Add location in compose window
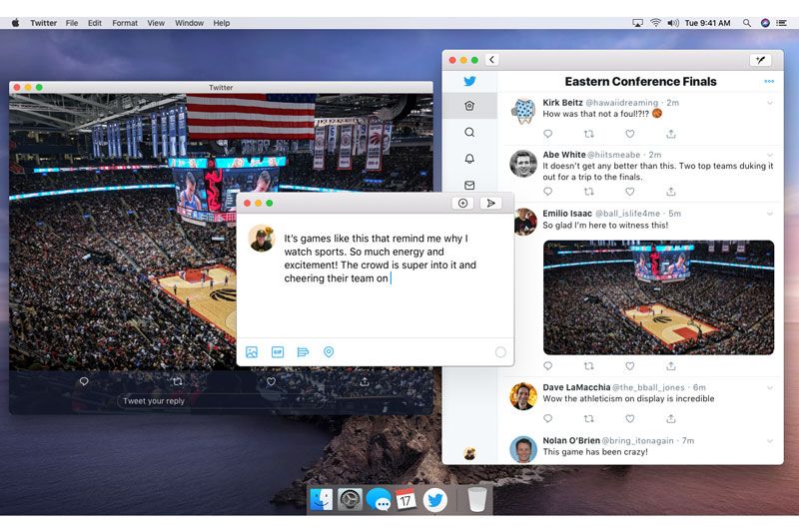This screenshot has height=532, width=799. 329,351
